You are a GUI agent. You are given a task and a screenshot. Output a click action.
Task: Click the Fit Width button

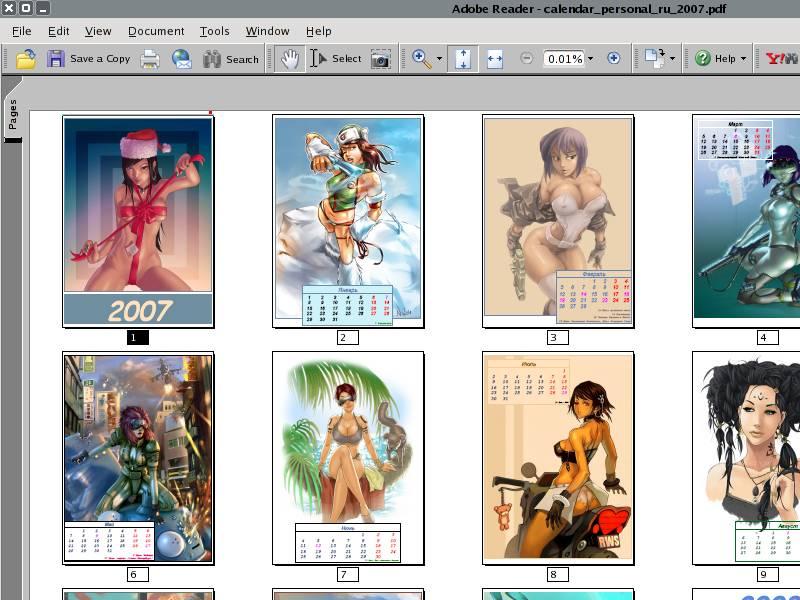point(495,59)
